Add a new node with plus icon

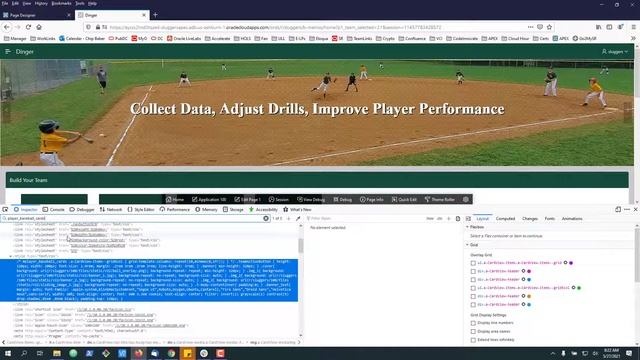tap(289, 218)
